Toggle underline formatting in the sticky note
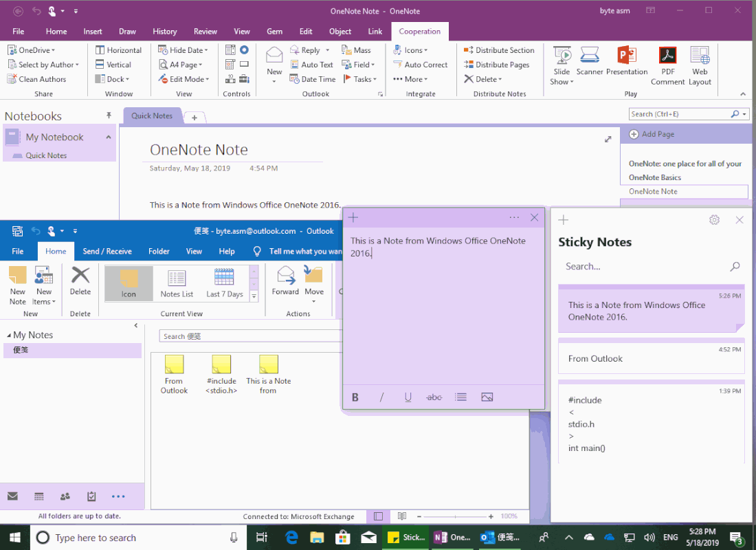Image resolution: width=756 pixels, height=550 pixels. point(408,397)
